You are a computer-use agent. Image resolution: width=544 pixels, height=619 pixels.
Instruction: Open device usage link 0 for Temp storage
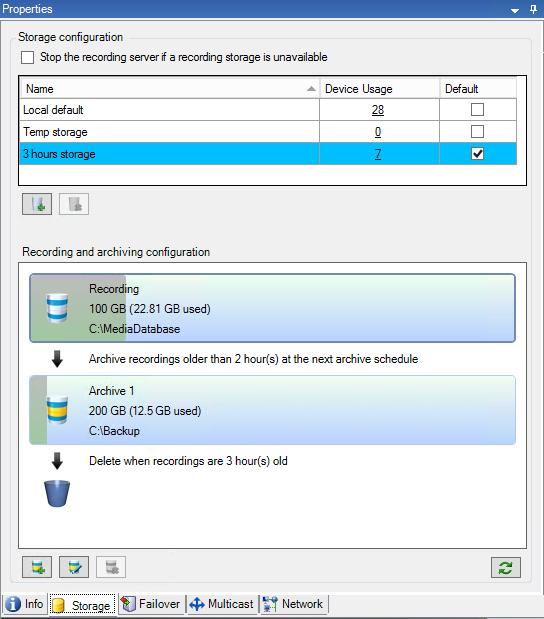click(x=378, y=132)
